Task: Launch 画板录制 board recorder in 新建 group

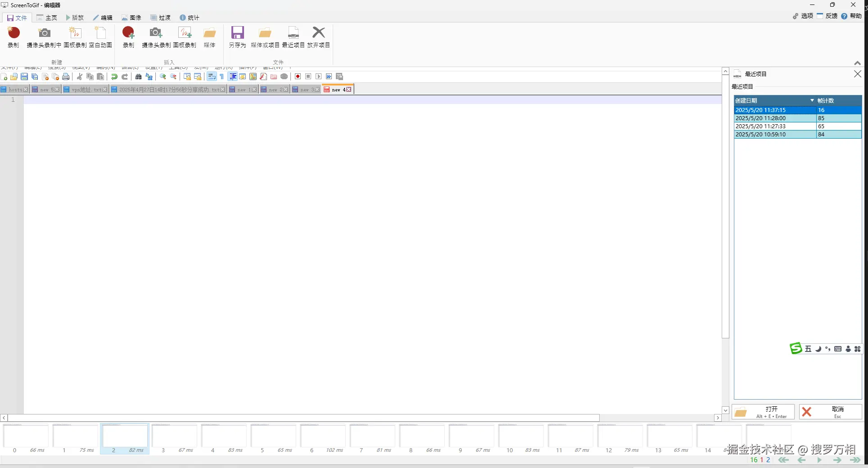Action: (x=75, y=37)
